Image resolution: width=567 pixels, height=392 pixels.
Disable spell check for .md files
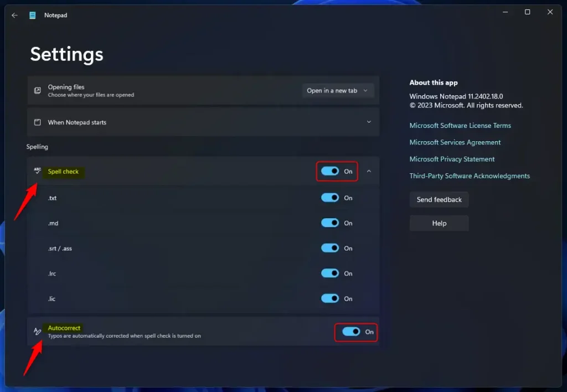pyautogui.click(x=330, y=223)
